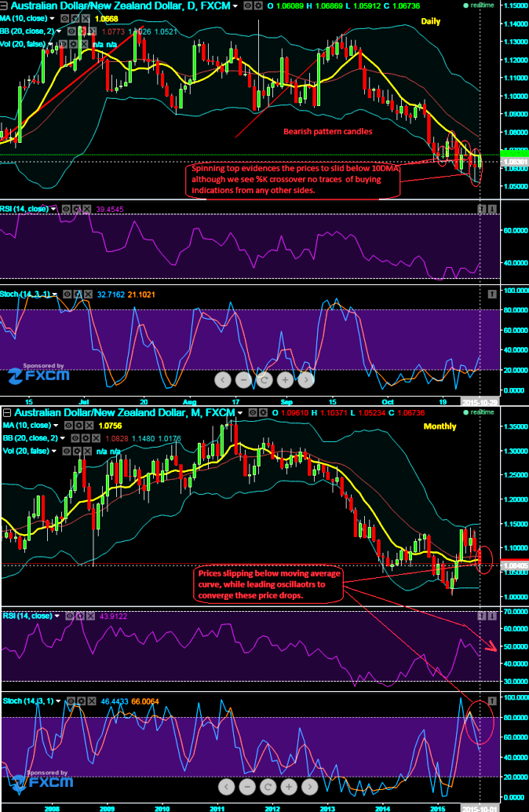This screenshot has width=529, height=812.
Task: Move the Daily RSI pane down
Action: (x=492, y=209)
